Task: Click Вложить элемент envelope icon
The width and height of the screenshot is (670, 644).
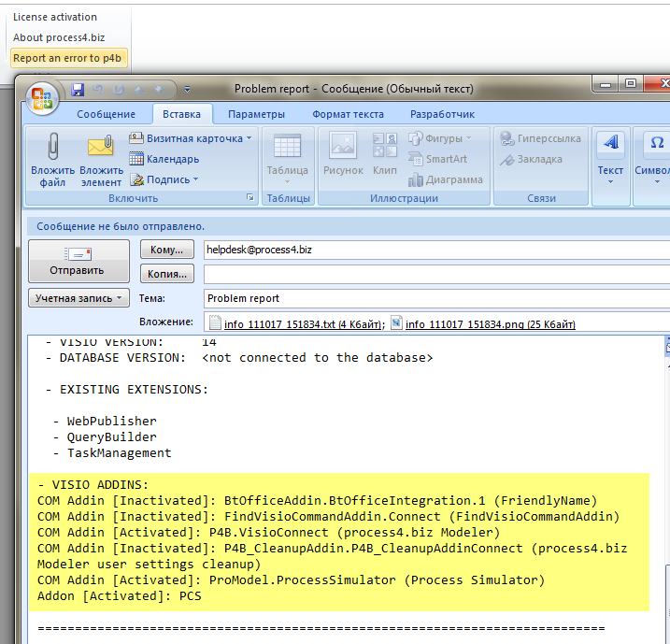Action: (101, 160)
